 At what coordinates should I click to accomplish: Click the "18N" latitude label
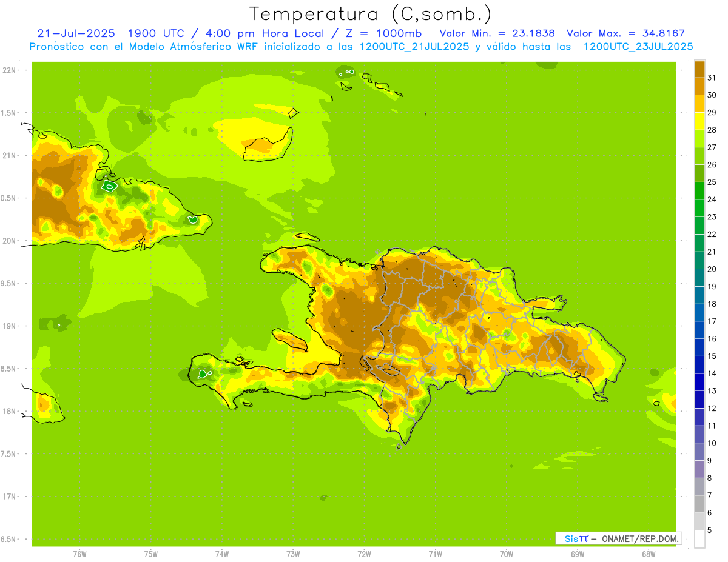tap(10, 411)
